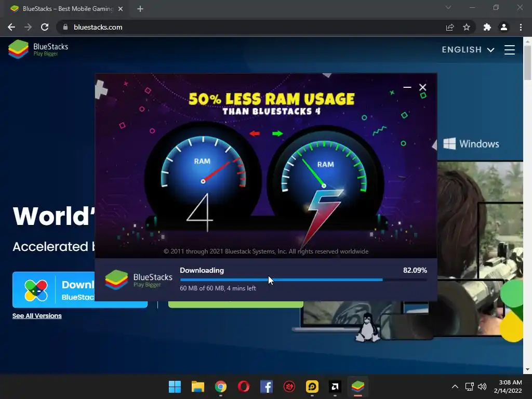
Task: Open the Chrome three-dot menu
Action: 521,27
